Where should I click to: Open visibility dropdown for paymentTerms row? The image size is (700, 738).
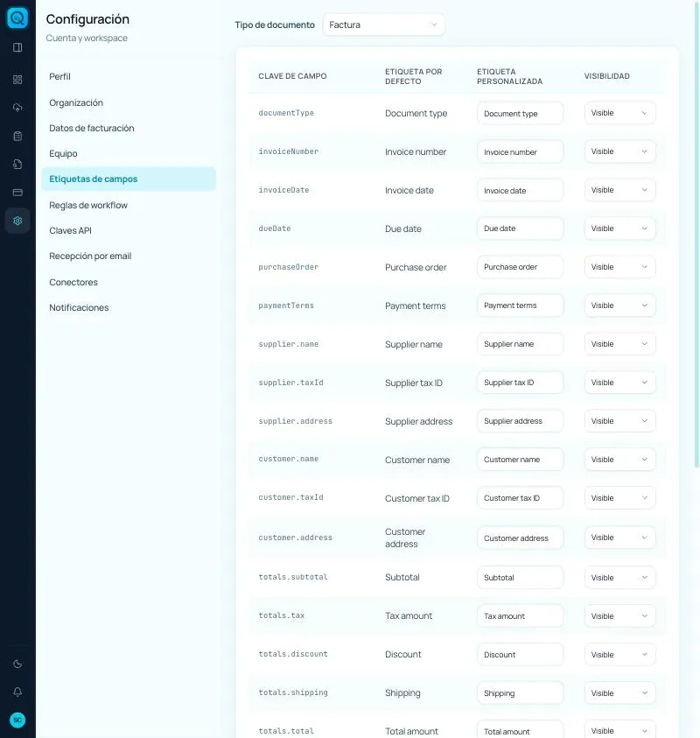pos(619,306)
